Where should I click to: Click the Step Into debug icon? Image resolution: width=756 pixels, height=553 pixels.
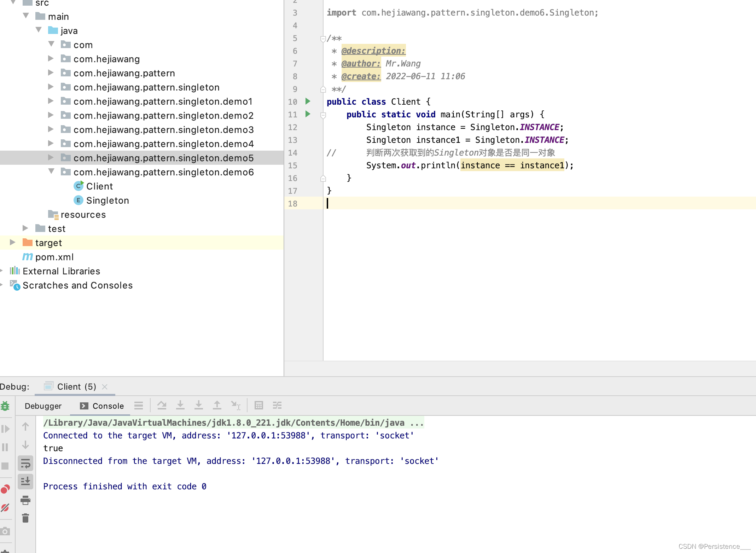180,406
